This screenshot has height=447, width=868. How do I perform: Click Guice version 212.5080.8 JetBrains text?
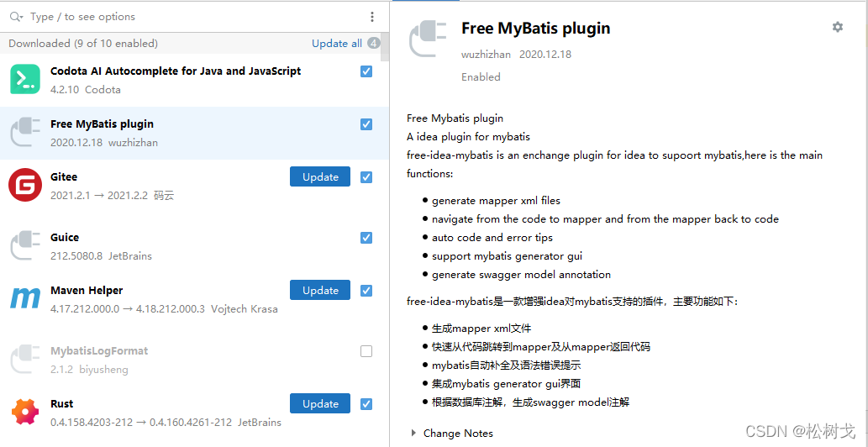101,256
